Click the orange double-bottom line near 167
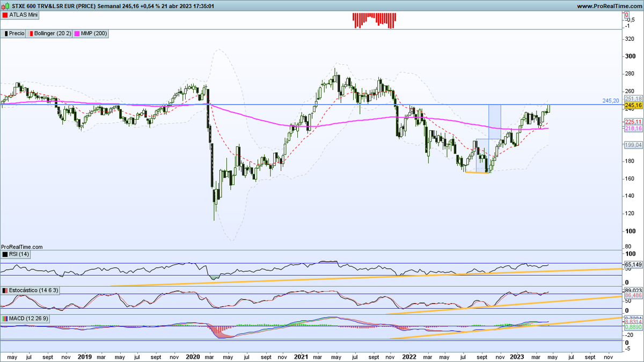 click(477, 172)
